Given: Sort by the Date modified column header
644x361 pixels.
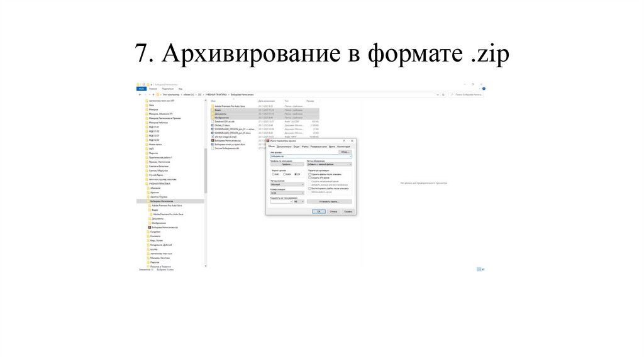Looking at the screenshot, I should 267,101.
